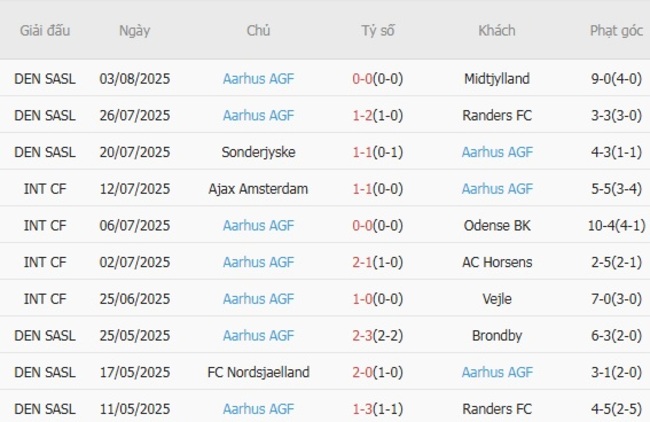The image size is (650, 422).
Task: Click Randers FC on 11/05/2025 row
Action: 497,409
